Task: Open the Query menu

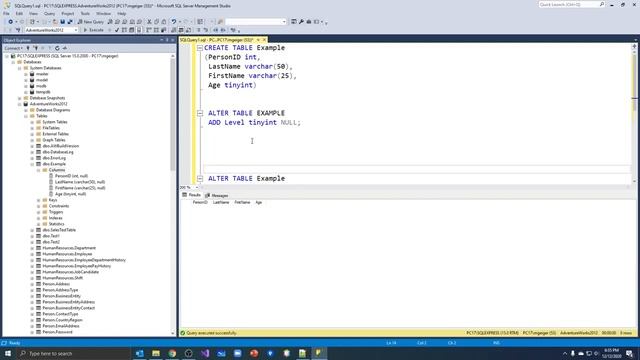Action: 49,13
